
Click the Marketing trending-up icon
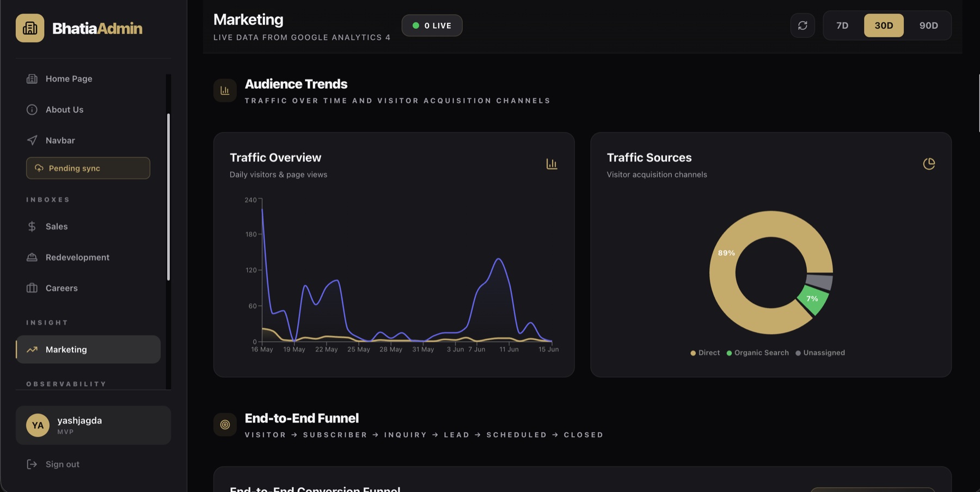pos(32,349)
